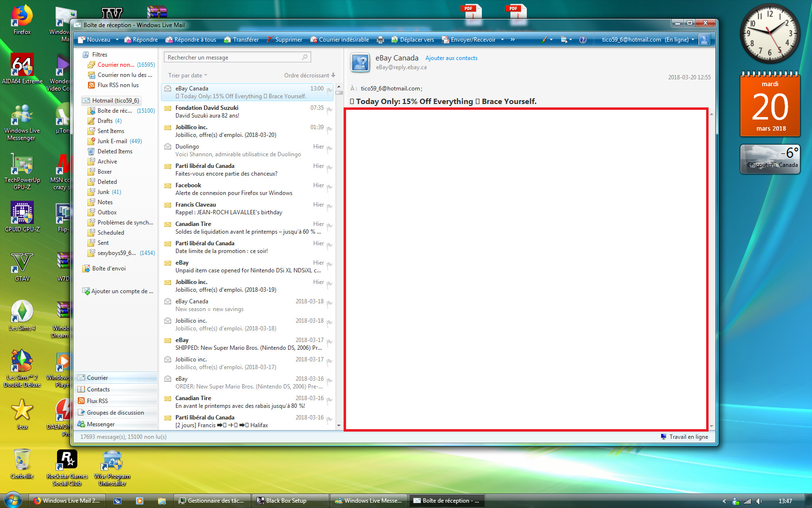The width and height of the screenshot is (812, 508).
Task: Open the Junk E-mail folder
Action: pyautogui.click(x=115, y=141)
